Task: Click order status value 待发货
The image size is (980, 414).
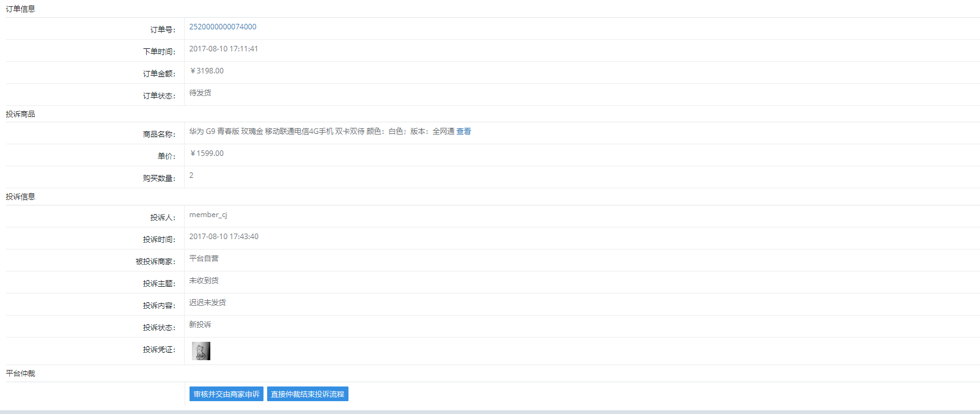Action: coord(200,93)
